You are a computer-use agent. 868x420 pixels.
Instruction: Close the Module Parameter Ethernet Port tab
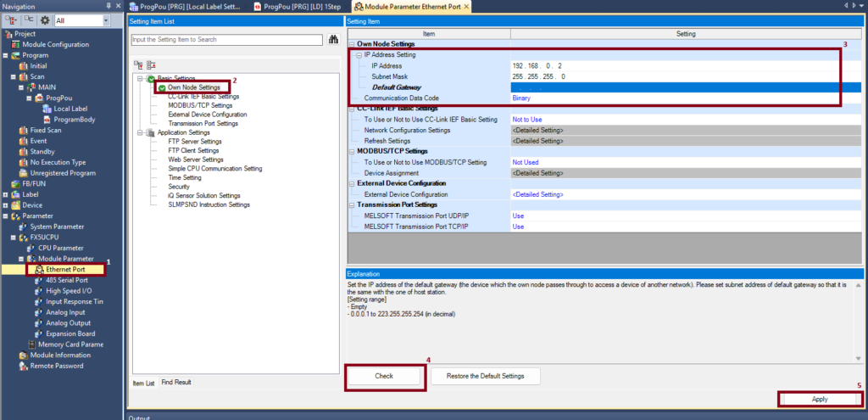coord(466,7)
